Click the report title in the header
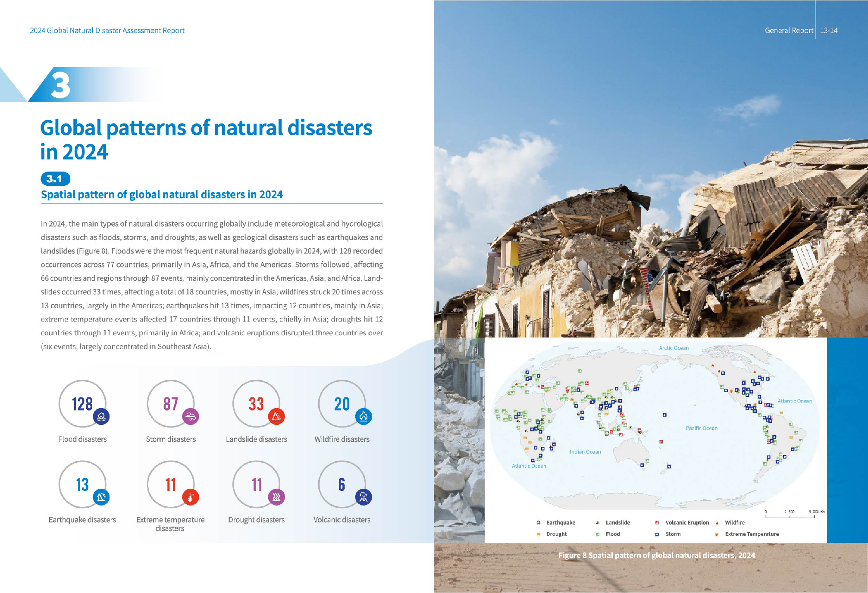Screen dimensions: 868x593 (107, 31)
